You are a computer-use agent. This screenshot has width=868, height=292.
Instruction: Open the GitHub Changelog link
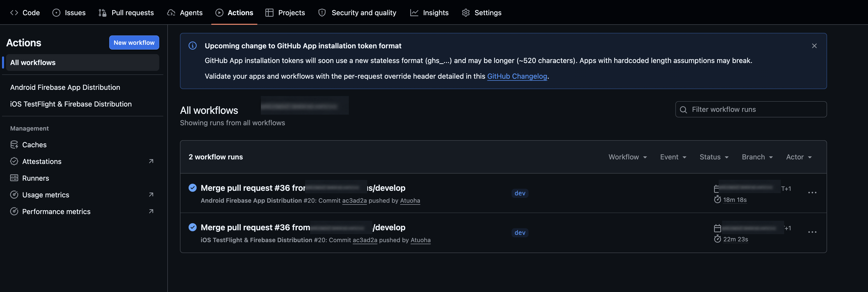click(x=517, y=76)
